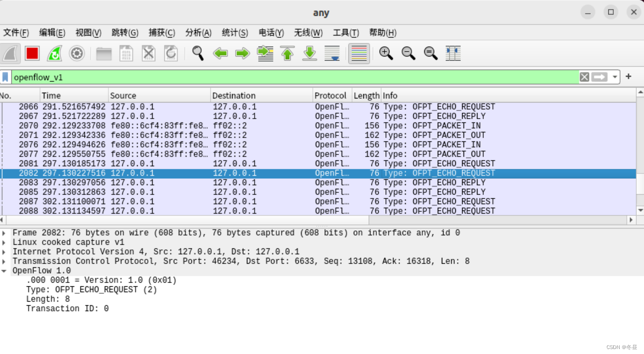Open the 视图(V) menu
This screenshot has width=644, height=354.
tap(88, 33)
